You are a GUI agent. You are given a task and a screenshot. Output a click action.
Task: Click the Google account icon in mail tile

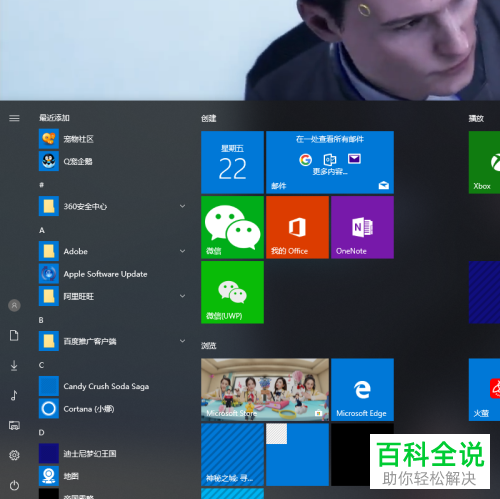(x=305, y=160)
